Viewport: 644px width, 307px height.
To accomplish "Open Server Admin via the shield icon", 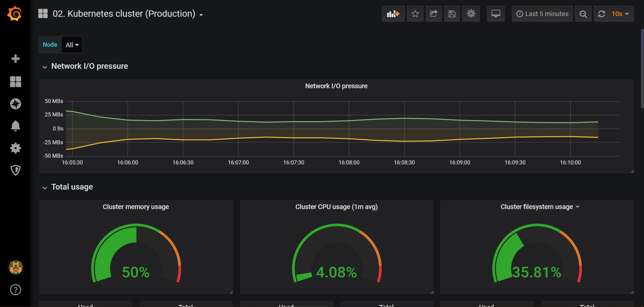I will click(x=15, y=170).
